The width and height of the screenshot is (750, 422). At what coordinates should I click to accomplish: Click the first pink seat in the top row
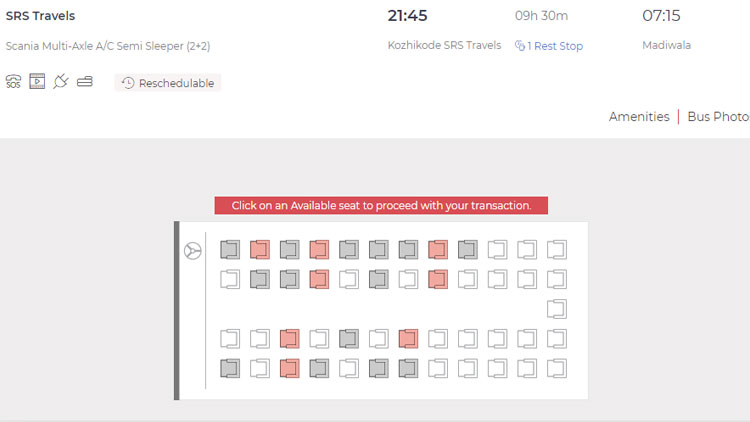coord(260,249)
